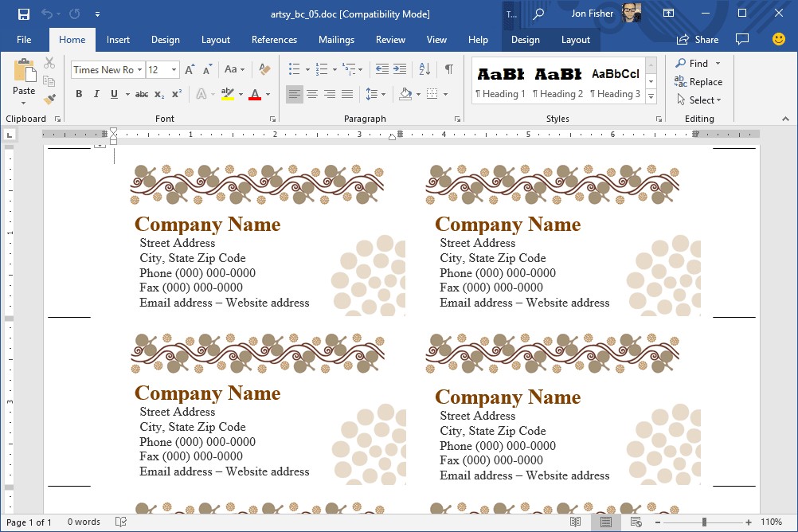Open the File menu
798x532 pixels.
click(24, 40)
